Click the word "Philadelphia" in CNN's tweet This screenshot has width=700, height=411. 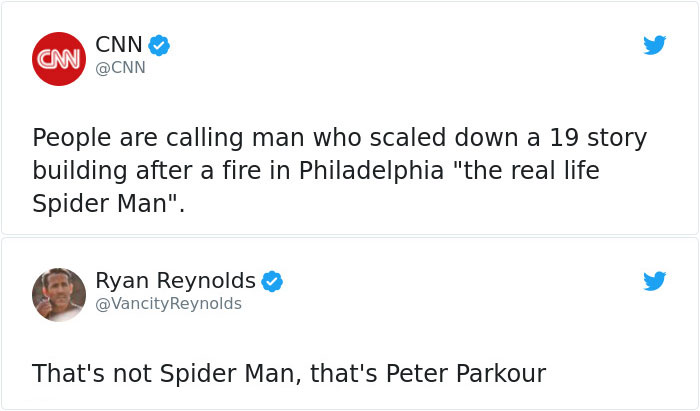coord(370,171)
